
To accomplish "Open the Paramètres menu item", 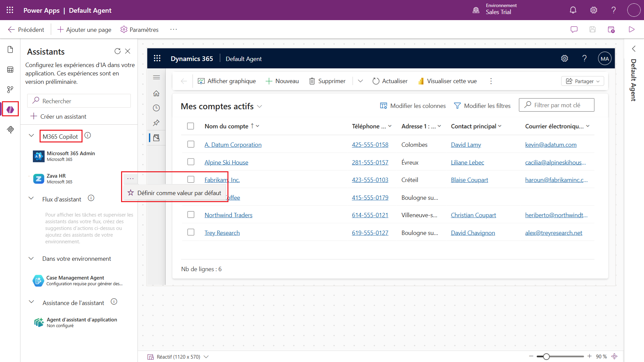I will coord(140,29).
